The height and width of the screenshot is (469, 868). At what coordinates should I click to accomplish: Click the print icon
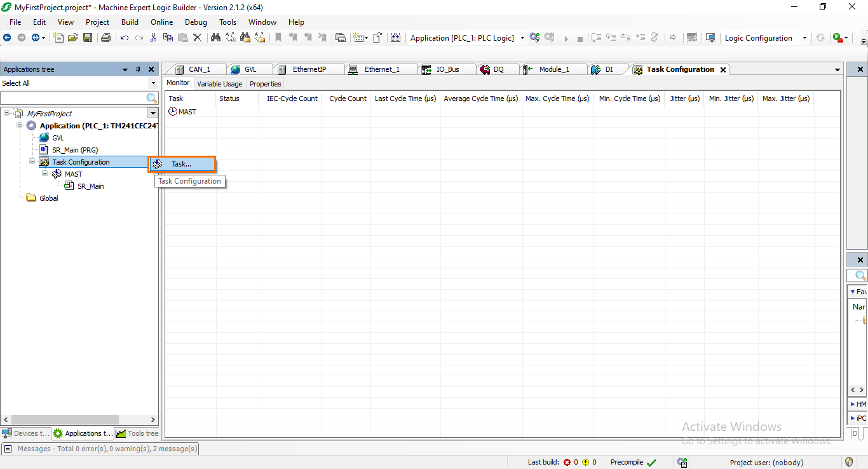click(x=106, y=37)
